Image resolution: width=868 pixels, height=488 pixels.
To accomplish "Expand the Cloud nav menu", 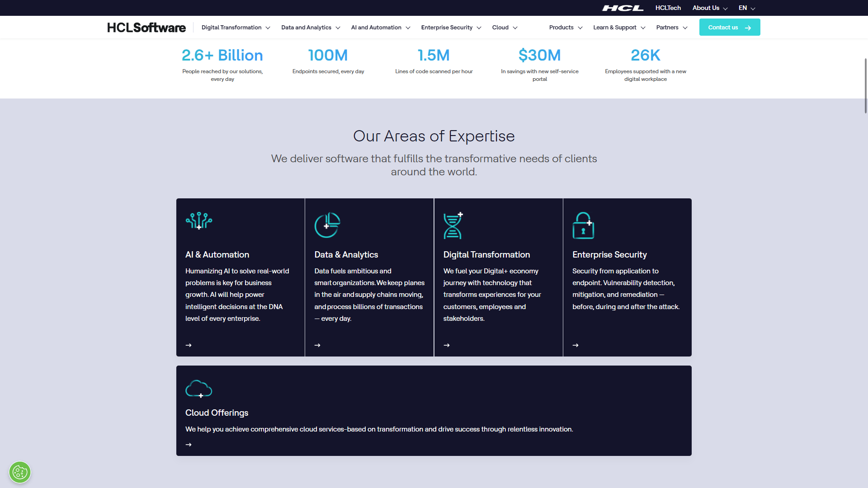I will (x=505, y=28).
